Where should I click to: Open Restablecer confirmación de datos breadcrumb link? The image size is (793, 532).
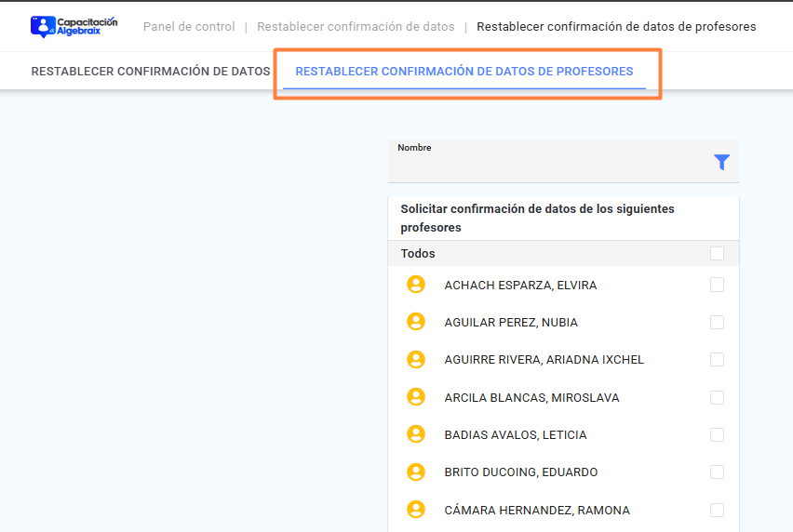(356, 27)
